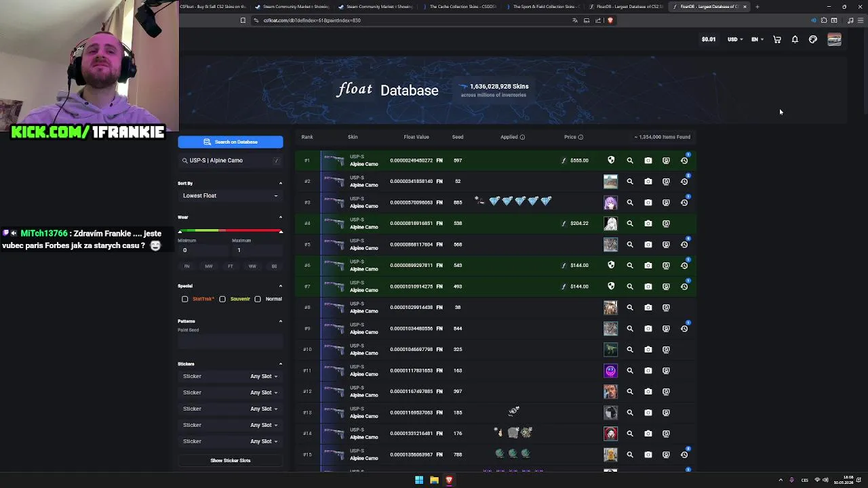The width and height of the screenshot is (868, 488).
Task: Click the owner avatar in row #2
Action: coord(611,182)
